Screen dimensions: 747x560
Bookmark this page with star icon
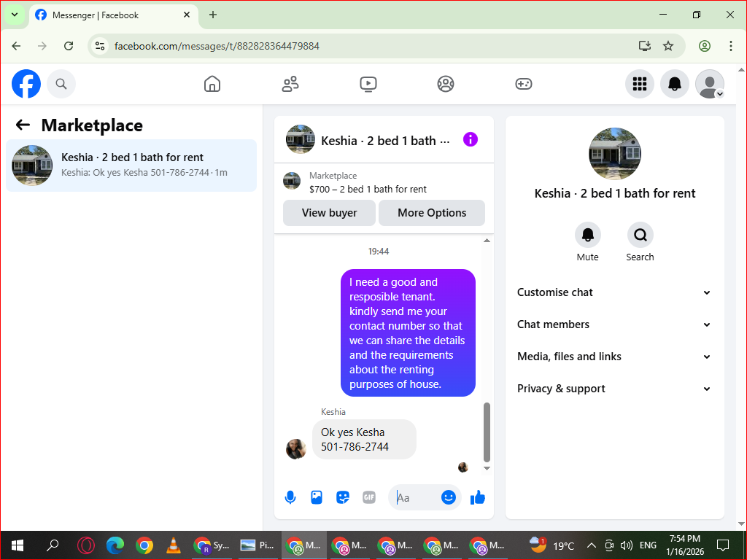668,46
